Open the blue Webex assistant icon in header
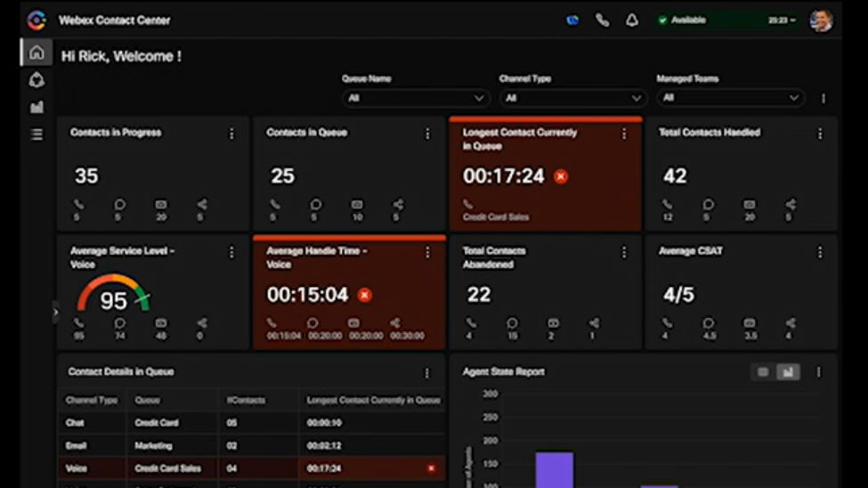This screenshot has height=488, width=868. (572, 20)
